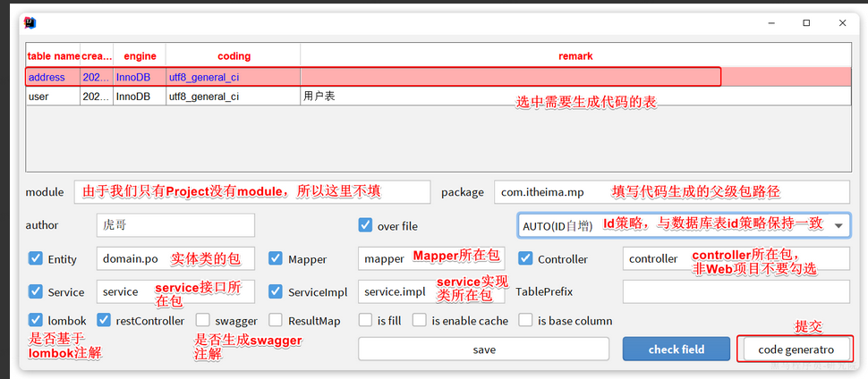Edit the Service package field
The image size is (868, 379).
point(175,291)
